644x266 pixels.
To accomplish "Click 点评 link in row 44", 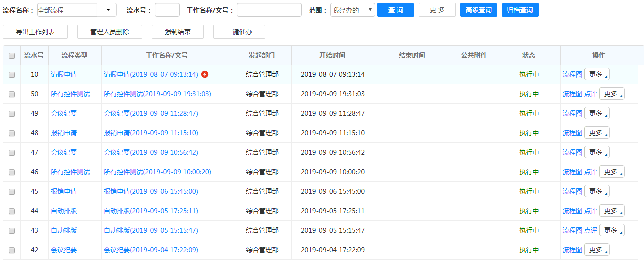I will coord(591,211).
